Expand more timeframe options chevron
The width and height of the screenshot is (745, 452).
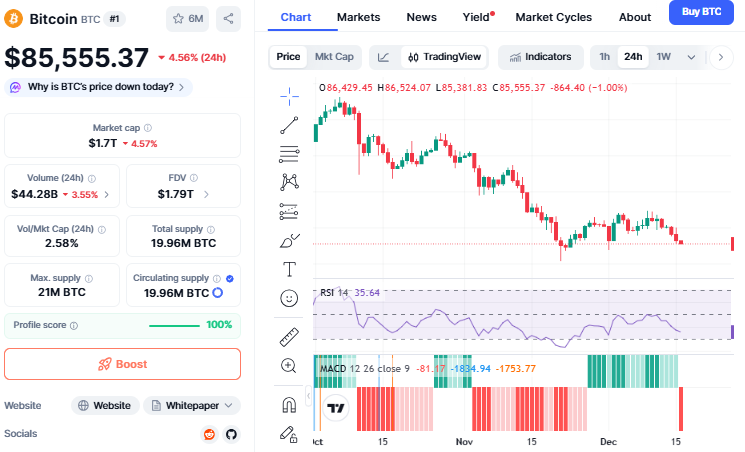pos(690,57)
